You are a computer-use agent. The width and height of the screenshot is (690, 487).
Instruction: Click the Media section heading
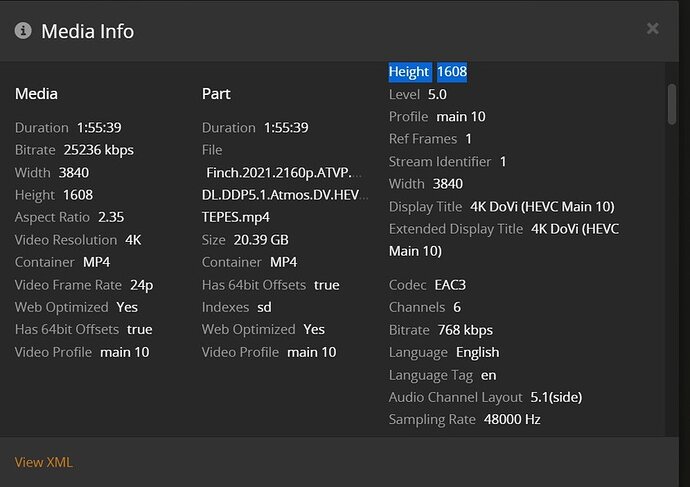point(36,94)
